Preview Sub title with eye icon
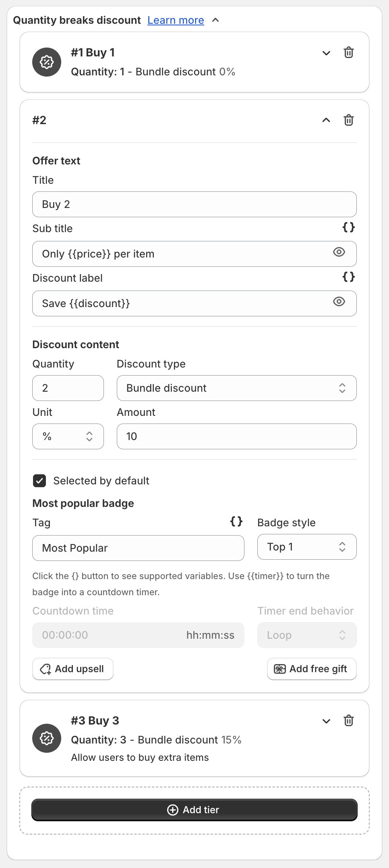The width and height of the screenshot is (389, 868). coord(339,252)
